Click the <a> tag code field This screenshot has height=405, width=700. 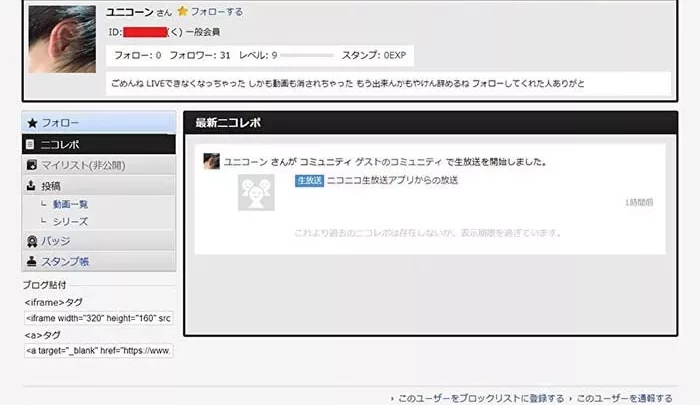(x=99, y=351)
